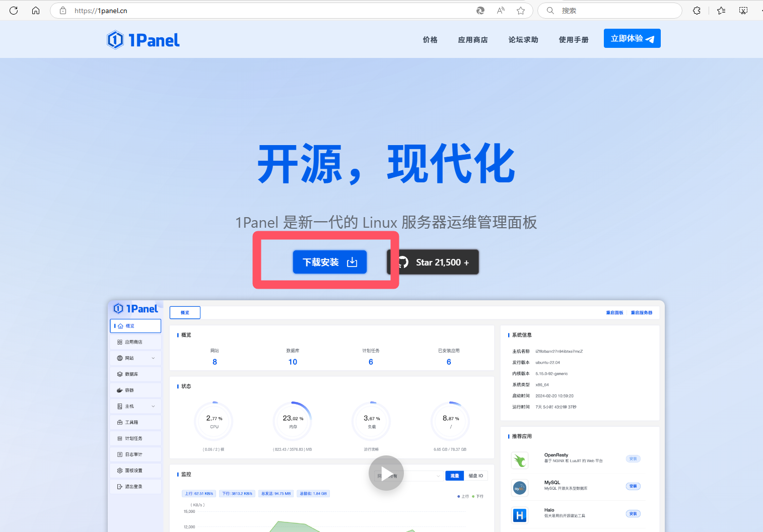Image resolution: width=763 pixels, height=532 pixels.
Task: Click the 1Panel wordmark in site header
Action: click(154, 40)
